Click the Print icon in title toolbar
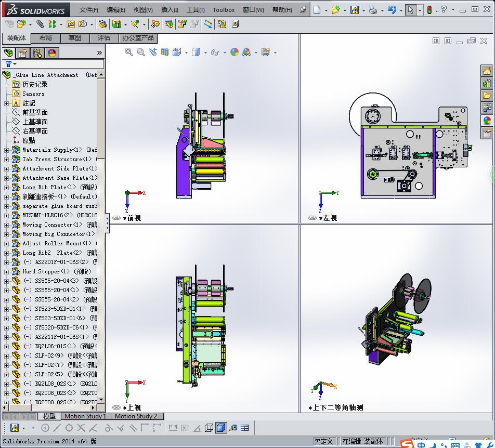The width and height of the screenshot is (495, 448). [373, 10]
